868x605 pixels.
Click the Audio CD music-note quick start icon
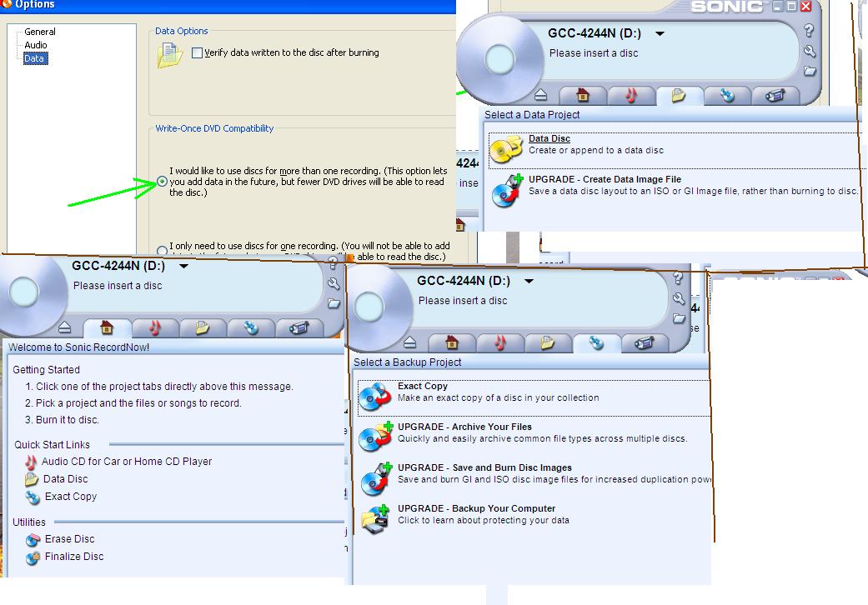pyautogui.click(x=31, y=462)
